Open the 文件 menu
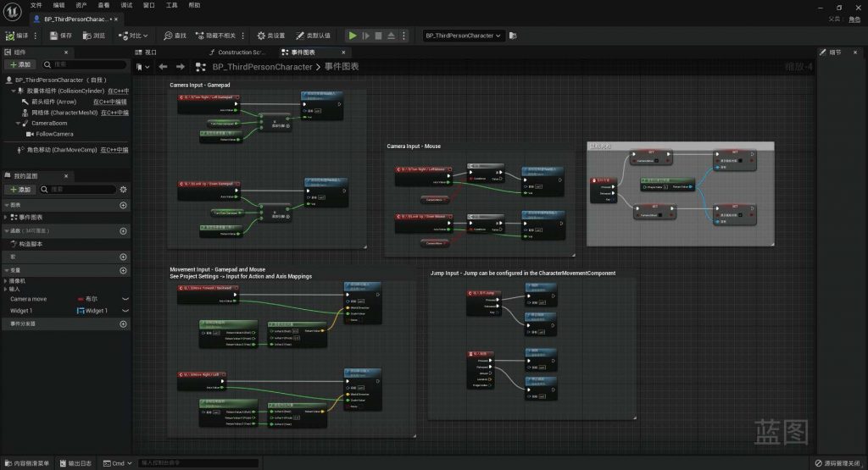Viewport: 868px width, 470px height. coord(36,5)
